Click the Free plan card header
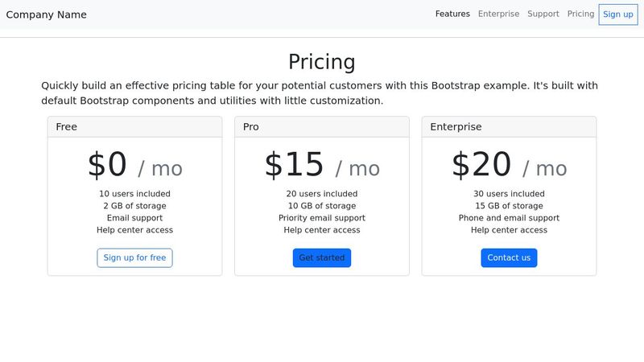The width and height of the screenshot is (644, 362). (x=134, y=127)
